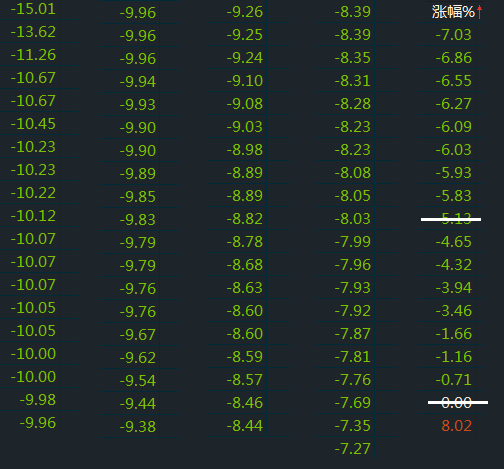
Task: Click the red 8.02 gain value
Action: pyautogui.click(x=457, y=426)
